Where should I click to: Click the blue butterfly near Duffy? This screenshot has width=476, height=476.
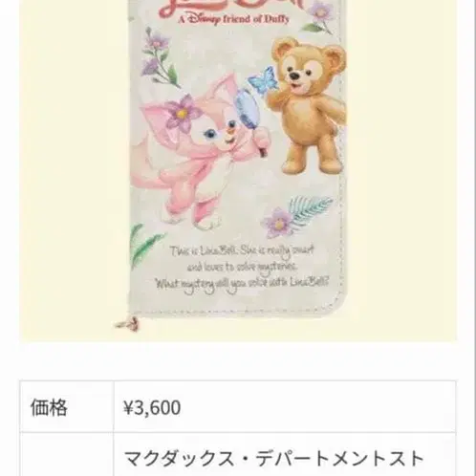262,79
